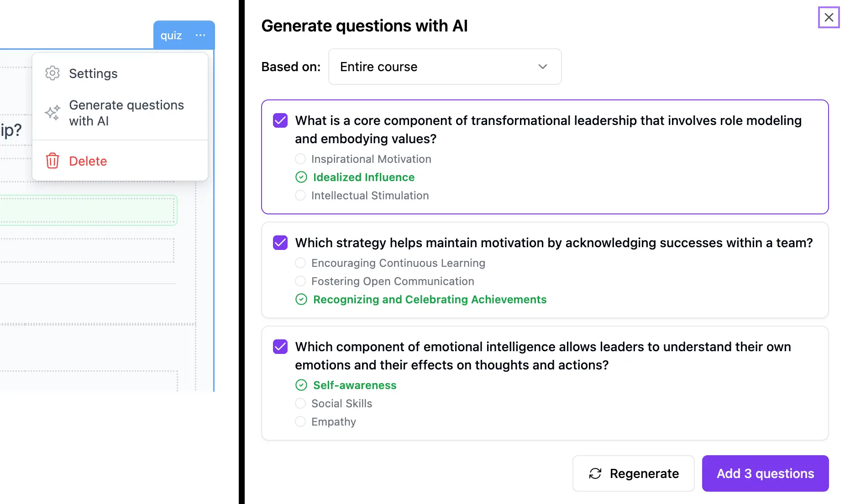Open the ellipsis menu on the quiz block
The height and width of the screenshot is (504, 845).
pos(200,35)
